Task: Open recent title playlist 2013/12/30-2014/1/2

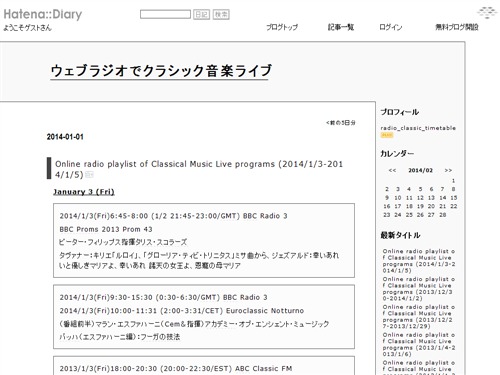Action: click(419, 289)
